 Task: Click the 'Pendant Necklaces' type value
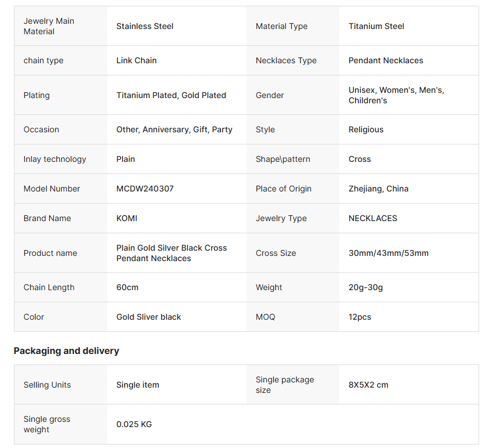pos(386,60)
